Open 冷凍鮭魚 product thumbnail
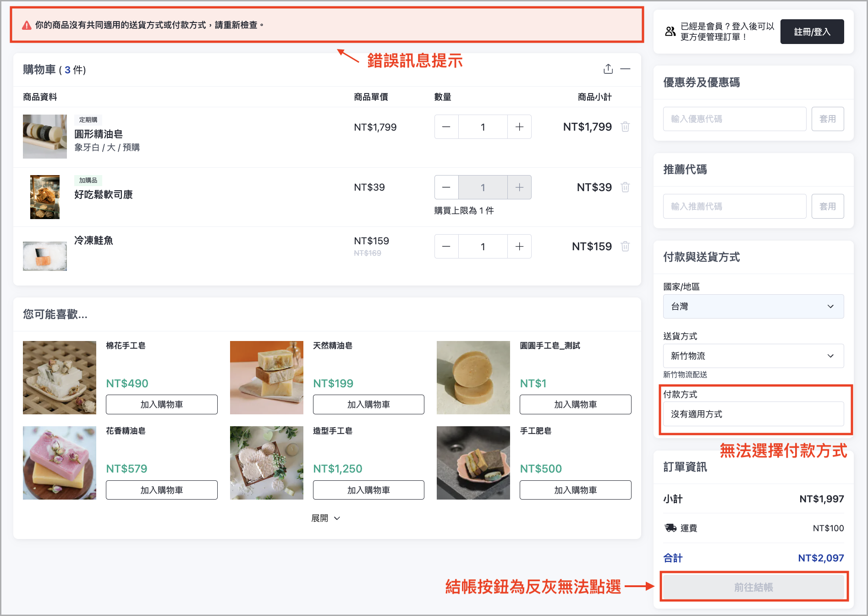This screenshot has width=868, height=616. click(45, 256)
